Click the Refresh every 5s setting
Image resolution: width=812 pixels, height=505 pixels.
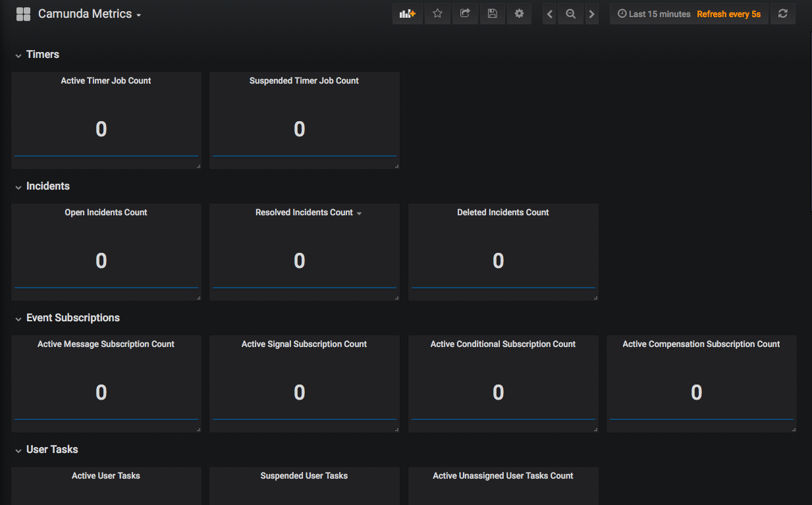pyautogui.click(x=728, y=14)
